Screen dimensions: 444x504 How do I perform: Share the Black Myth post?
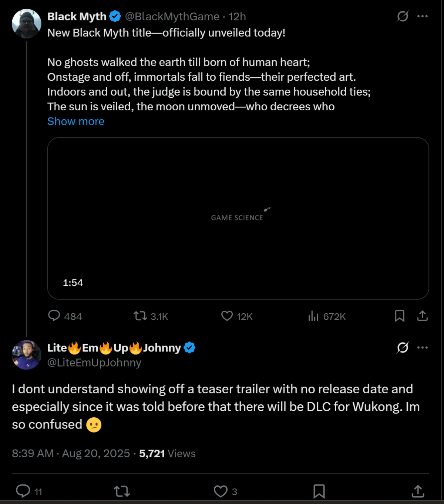point(423,316)
